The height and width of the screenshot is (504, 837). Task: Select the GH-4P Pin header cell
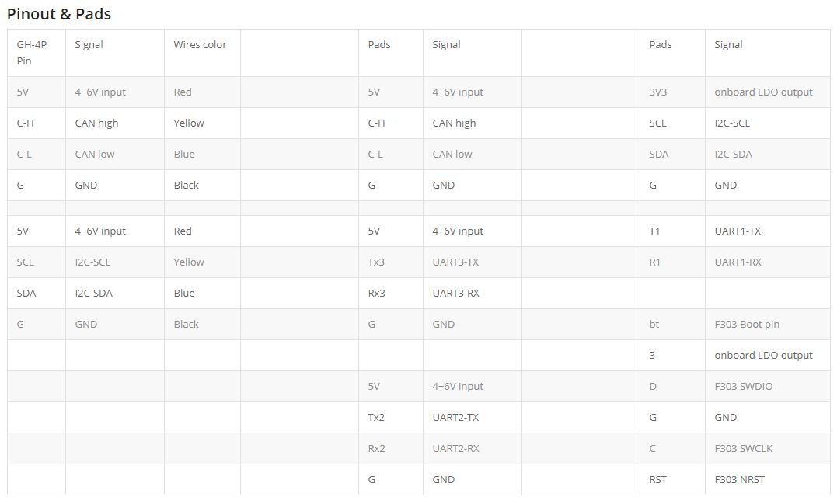[x=37, y=53]
